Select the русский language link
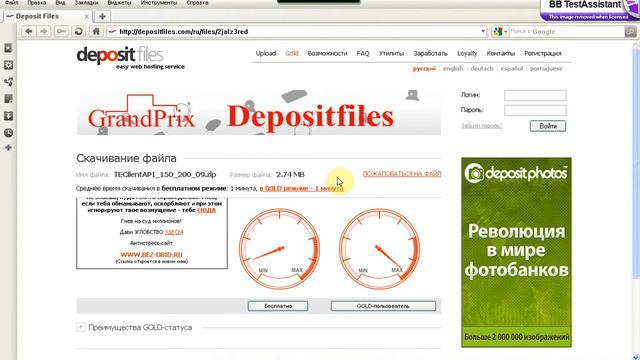 (424, 69)
